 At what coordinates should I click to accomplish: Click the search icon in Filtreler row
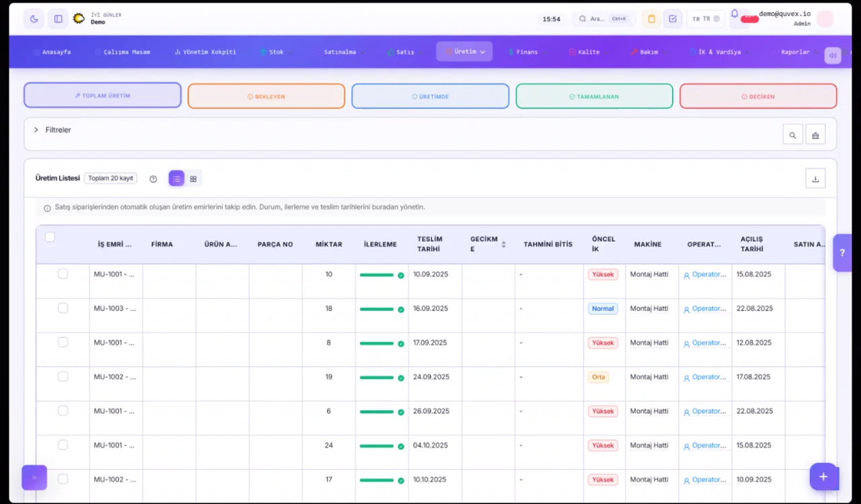click(x=793, y=135)
